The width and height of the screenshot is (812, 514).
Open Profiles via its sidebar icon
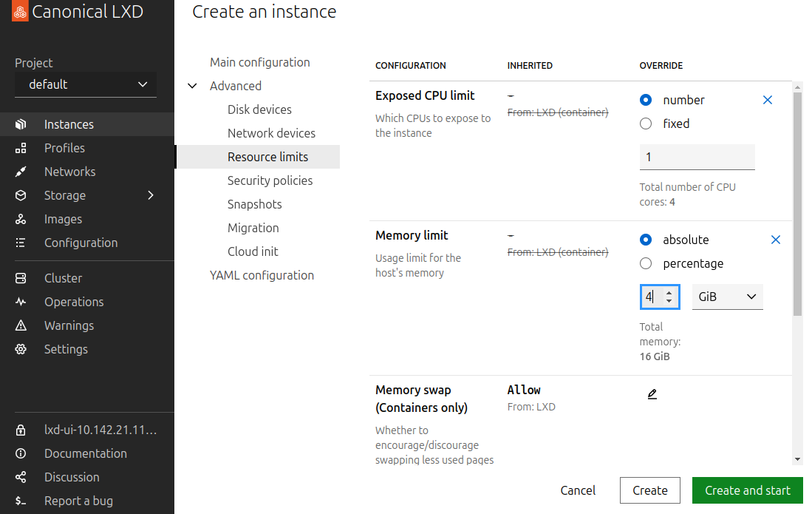pos(21,148)
